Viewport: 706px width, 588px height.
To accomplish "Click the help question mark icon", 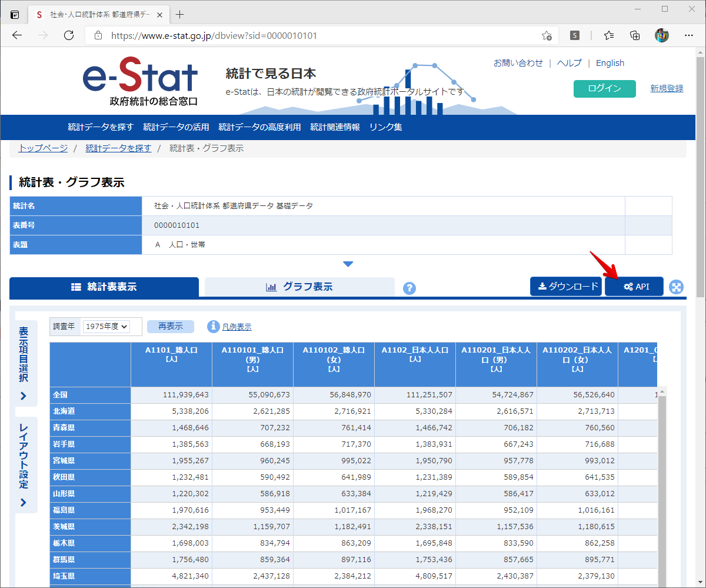I will 409,288.
